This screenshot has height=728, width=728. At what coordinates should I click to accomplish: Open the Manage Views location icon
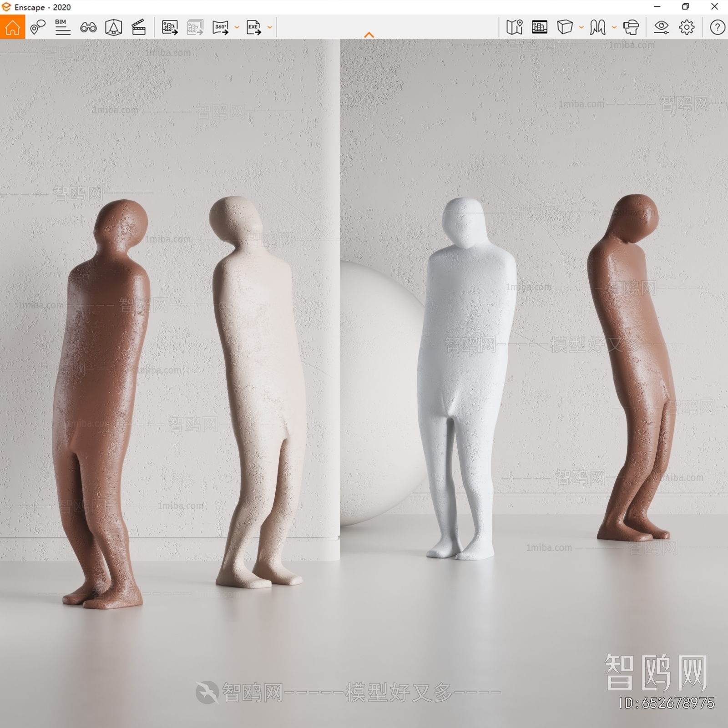coord(38,27)
